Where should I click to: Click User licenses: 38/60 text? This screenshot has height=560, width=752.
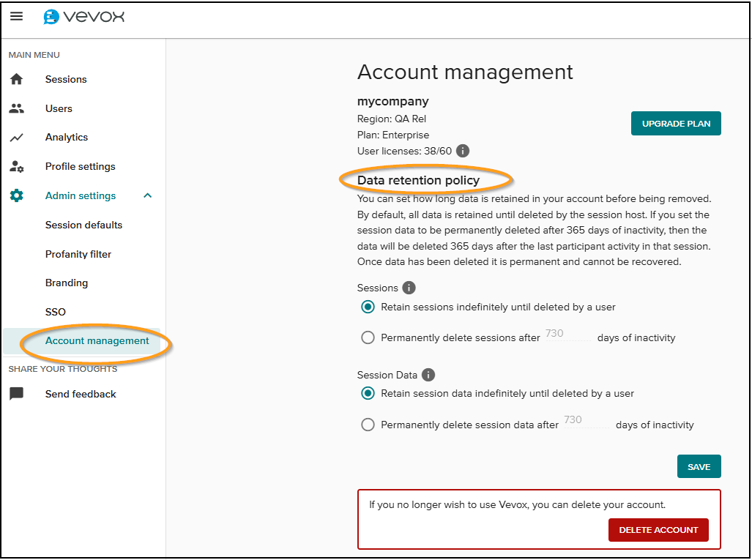[x=404, y=151]
